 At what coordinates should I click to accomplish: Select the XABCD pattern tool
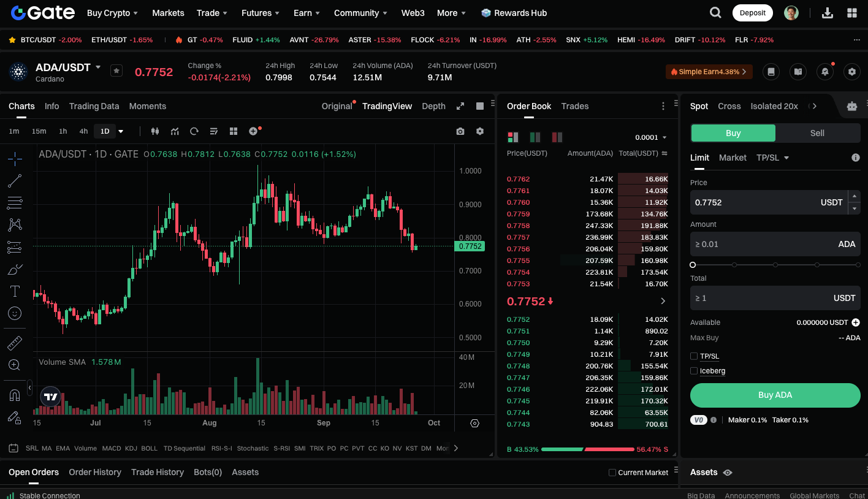point(15,225)
